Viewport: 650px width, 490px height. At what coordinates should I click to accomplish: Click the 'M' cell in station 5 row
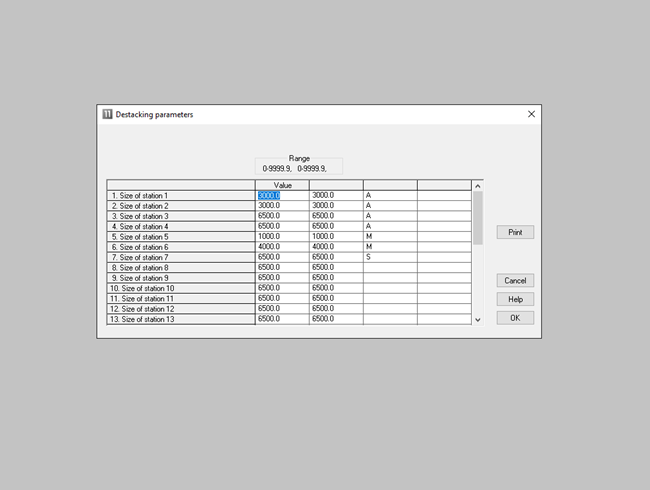coord(389,236)
